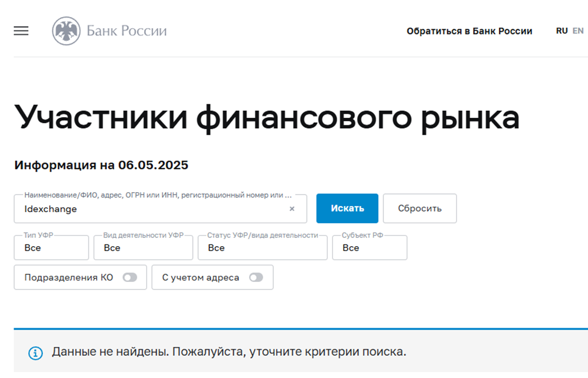Click the Данные не найдены message

tap(229, 352)
